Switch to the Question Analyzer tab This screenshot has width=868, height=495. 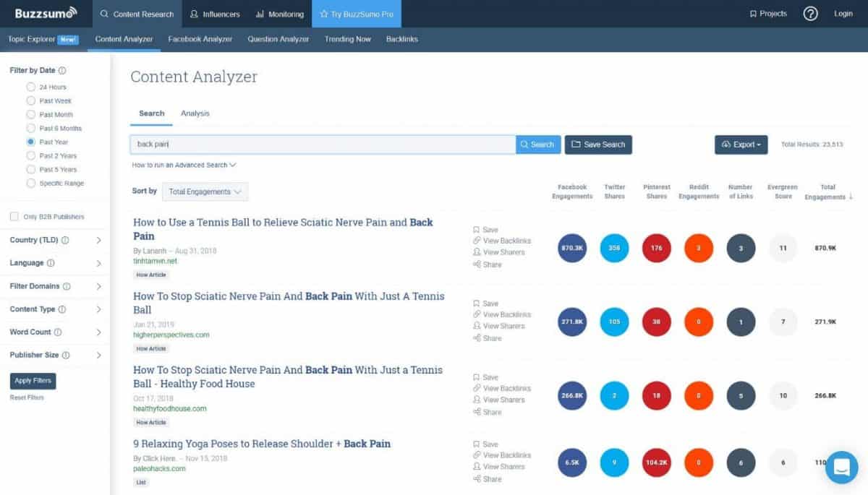[278, 39]
